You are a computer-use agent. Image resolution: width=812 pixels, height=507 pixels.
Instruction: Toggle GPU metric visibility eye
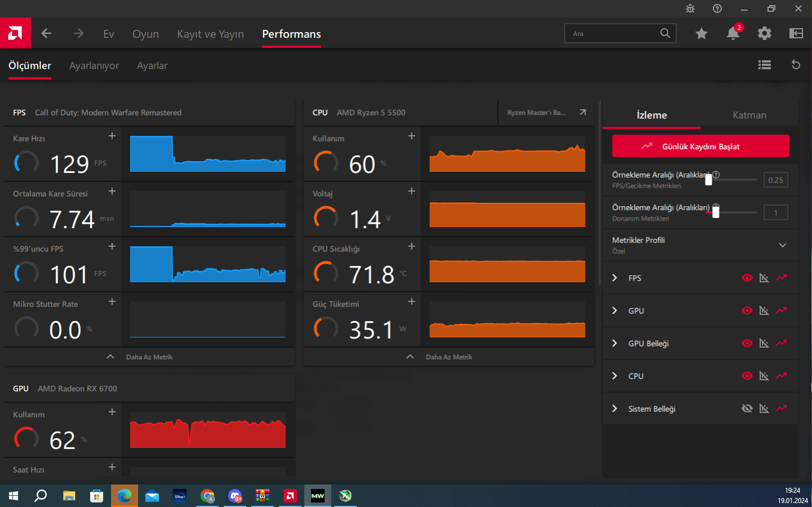tap(747, 310)
